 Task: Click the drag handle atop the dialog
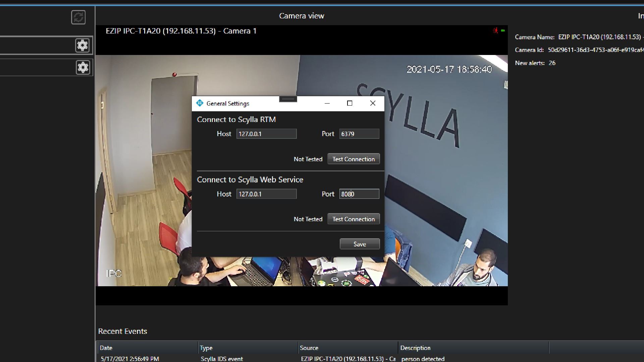(x=288, y=99)
